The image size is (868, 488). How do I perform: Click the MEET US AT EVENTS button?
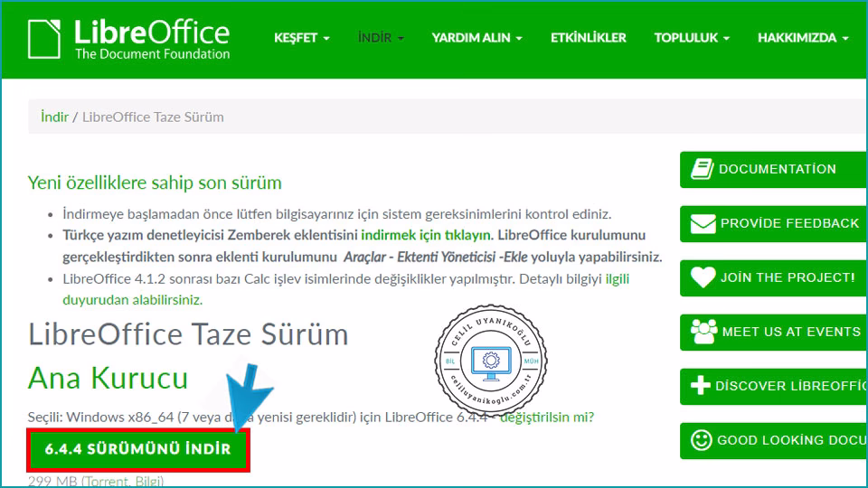pyautogui.click(x=773, y=332)
